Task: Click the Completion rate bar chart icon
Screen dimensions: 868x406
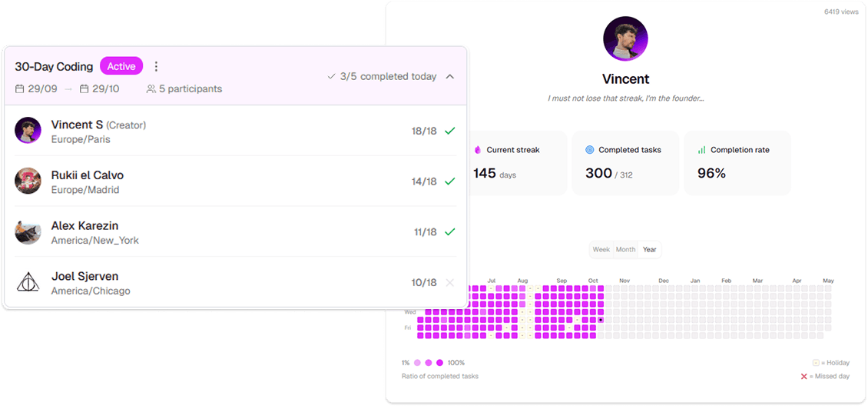Action: (x=701, y=150)
